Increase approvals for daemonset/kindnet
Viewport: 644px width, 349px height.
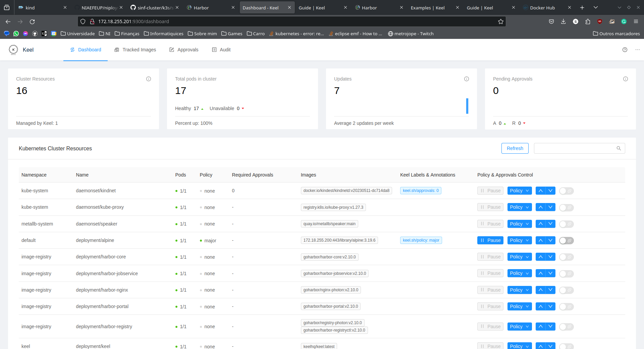pyautogui.click(x=540, y=191)
